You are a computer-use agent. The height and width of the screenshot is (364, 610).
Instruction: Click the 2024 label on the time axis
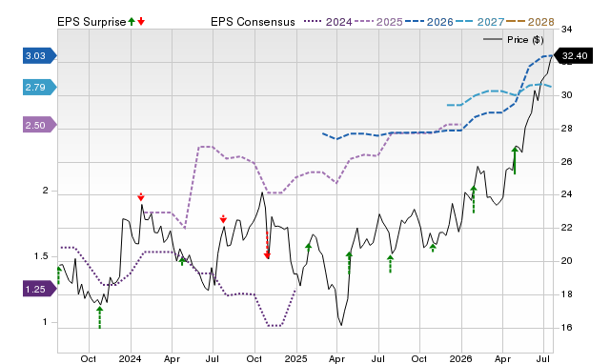click(x=130, y=358)
